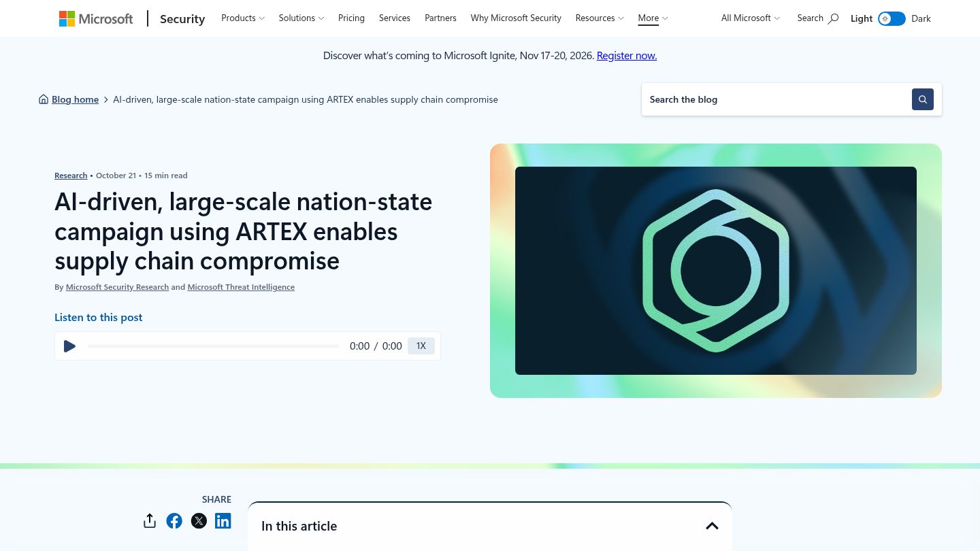Image resolution: width=980 pixels, height=551 pixels.
Task: Select Partners in the navigation bar
Action: (440, 18)
